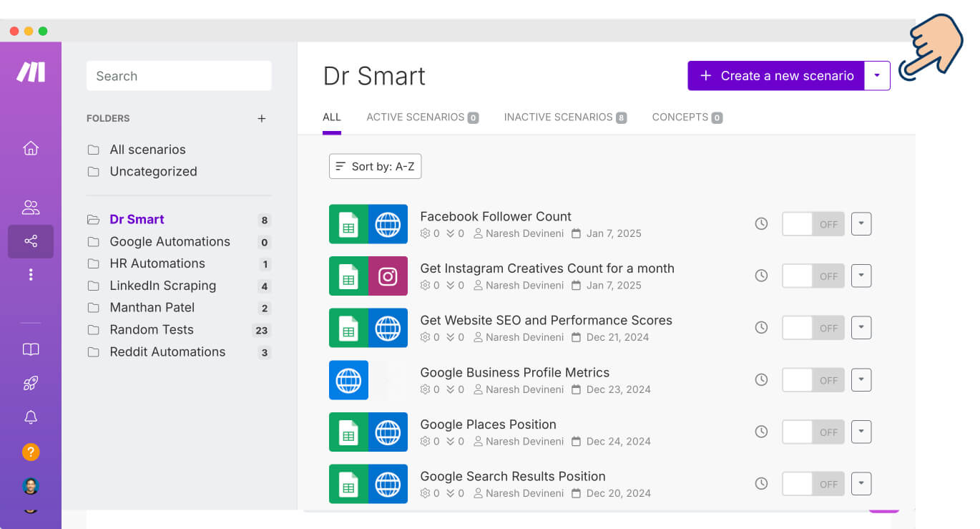Click schedule clock for Google Search Results Position

(761, 484)
